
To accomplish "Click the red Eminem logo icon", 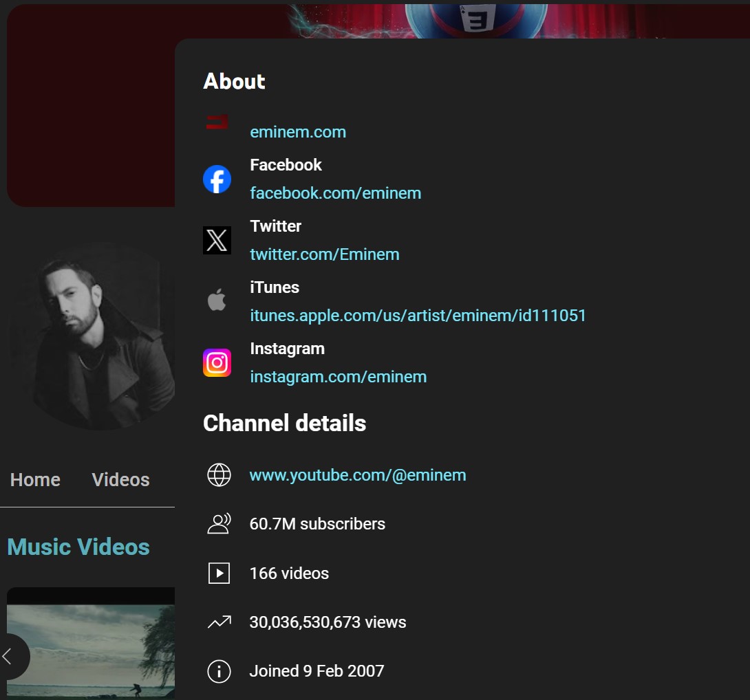I will [x=217, y=122].
